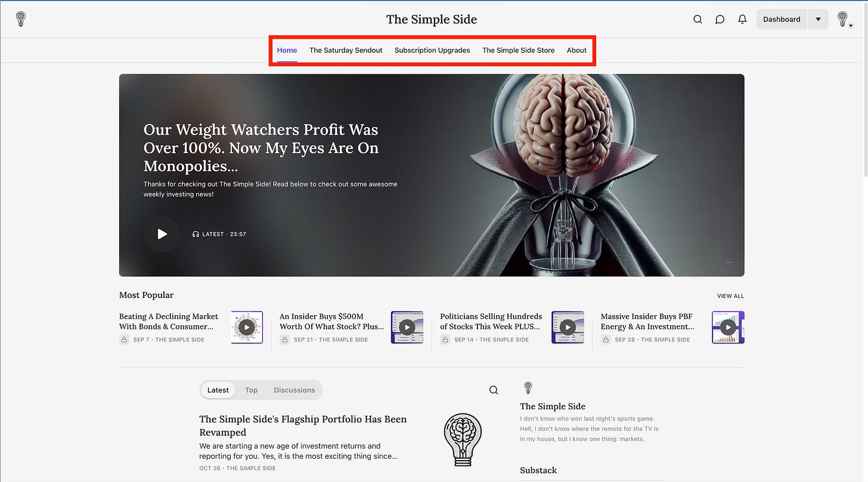868x482 pixels.
Task: Click lock icon on Sep 21 post
Action: point(284,340)
